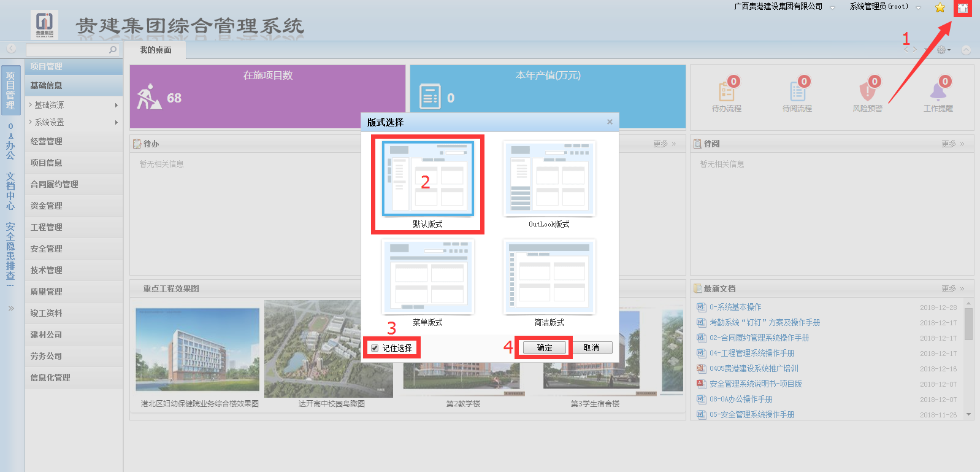Select the 默认版式 layout thumbnail
The image size is (980, 472).
[427, 179]
